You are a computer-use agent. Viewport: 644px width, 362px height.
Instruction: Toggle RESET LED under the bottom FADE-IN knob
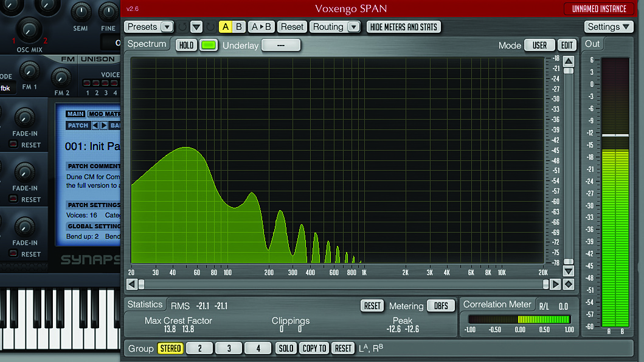coord(13,254)
